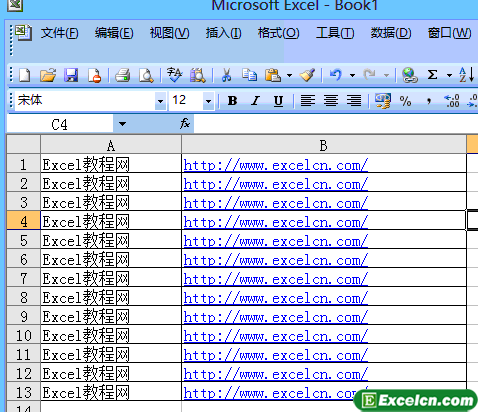Open the Paste options dropdown arrow
This screenshot has width=478, height=412.
289,75
